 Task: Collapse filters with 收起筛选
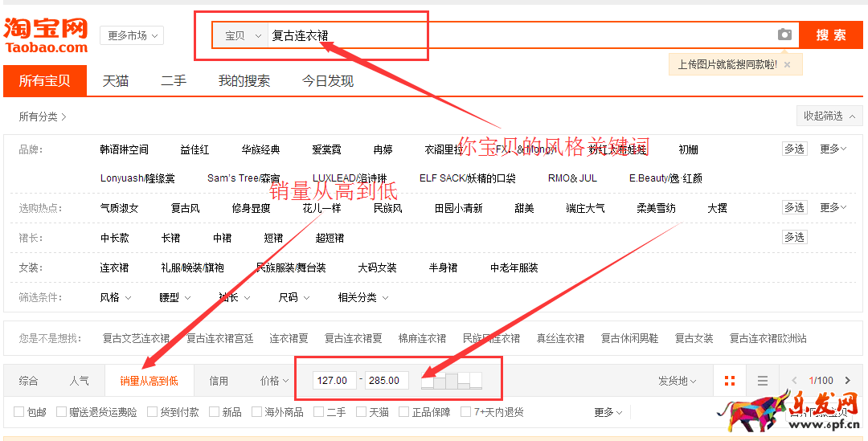[829, 116]
